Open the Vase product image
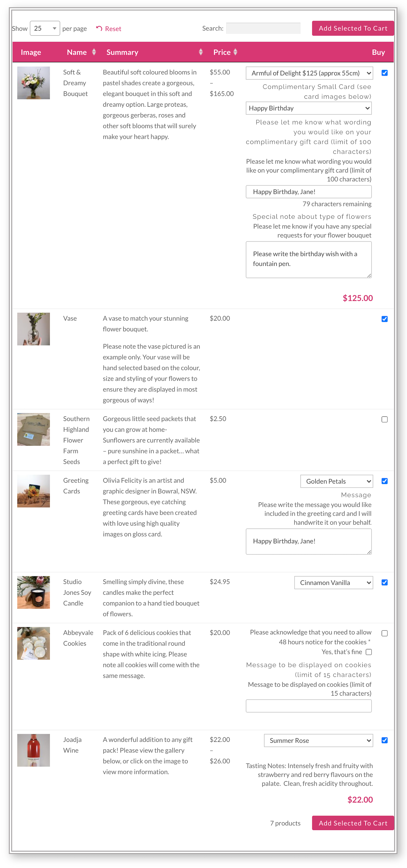Screen dimensions: 407x868 coord(33,329)
